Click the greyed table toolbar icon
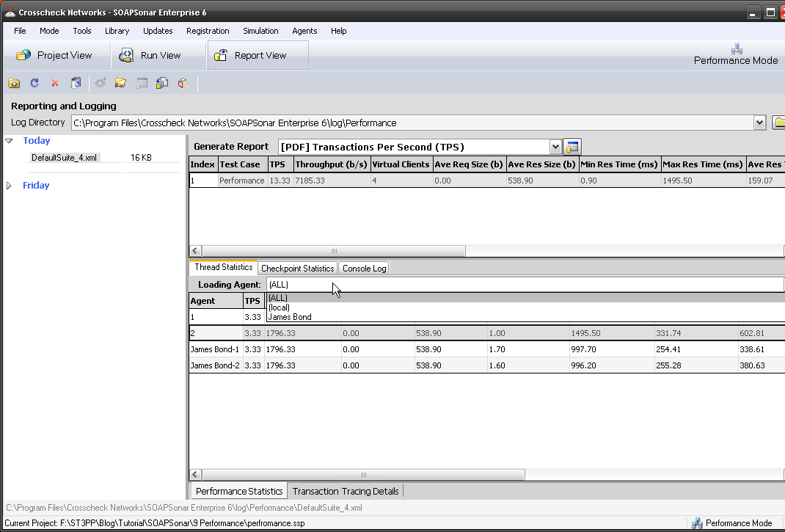Image resolution: width=785 pixels, height=532 pixels. coord(142,83)
